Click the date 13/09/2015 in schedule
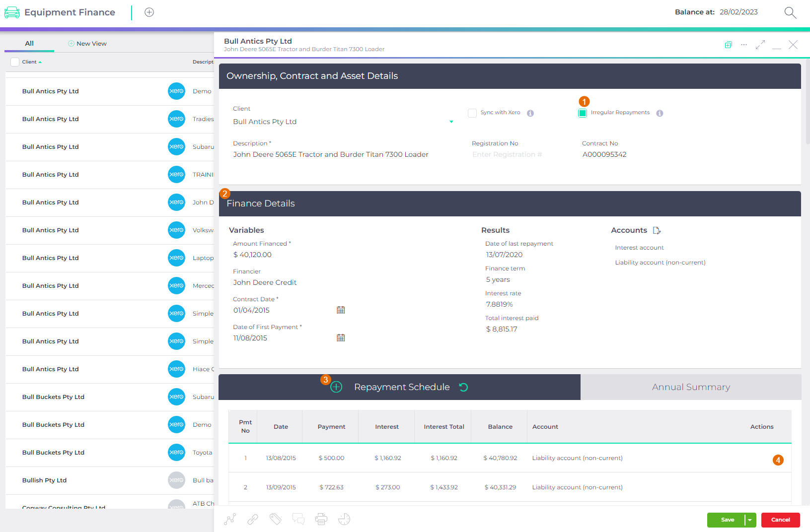This screenshot has width=810, height=532. point(281,487)
